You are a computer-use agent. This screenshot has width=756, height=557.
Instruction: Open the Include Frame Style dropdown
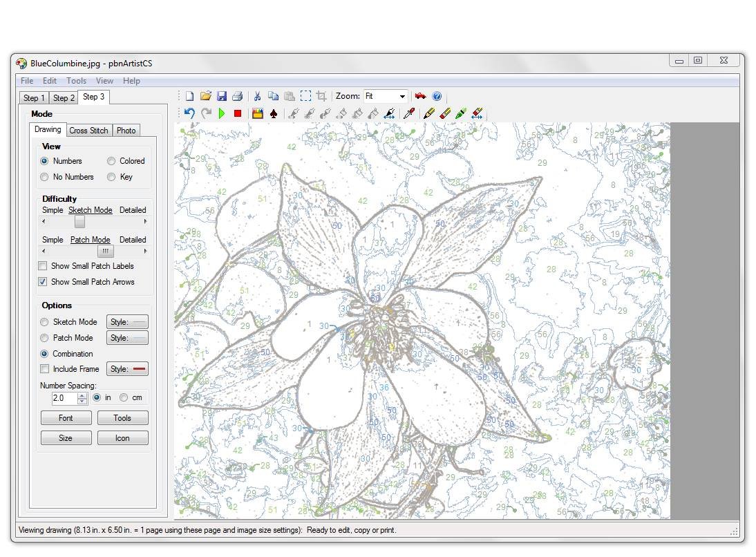[127, 369]
